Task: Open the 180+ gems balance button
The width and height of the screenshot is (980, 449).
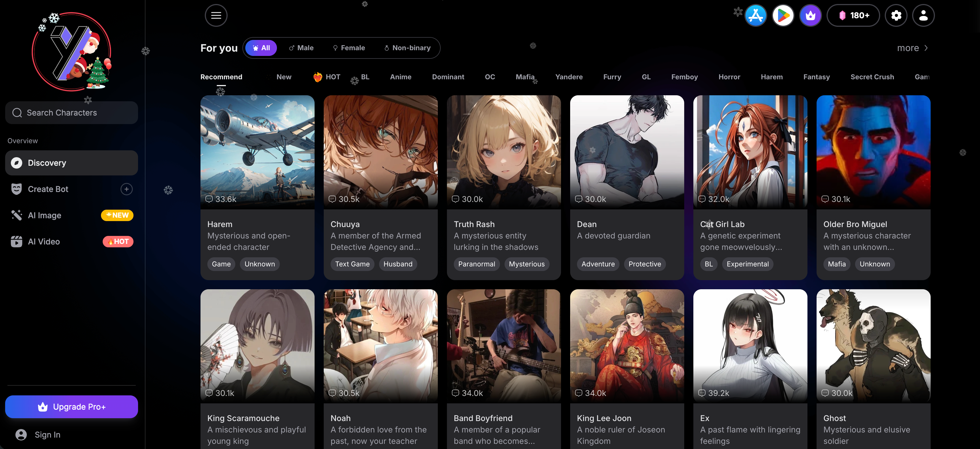Action: click(x=853, y=16)
